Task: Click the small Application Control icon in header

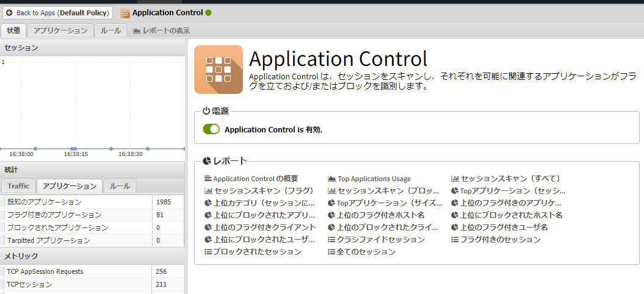Action: coord(125,13)
